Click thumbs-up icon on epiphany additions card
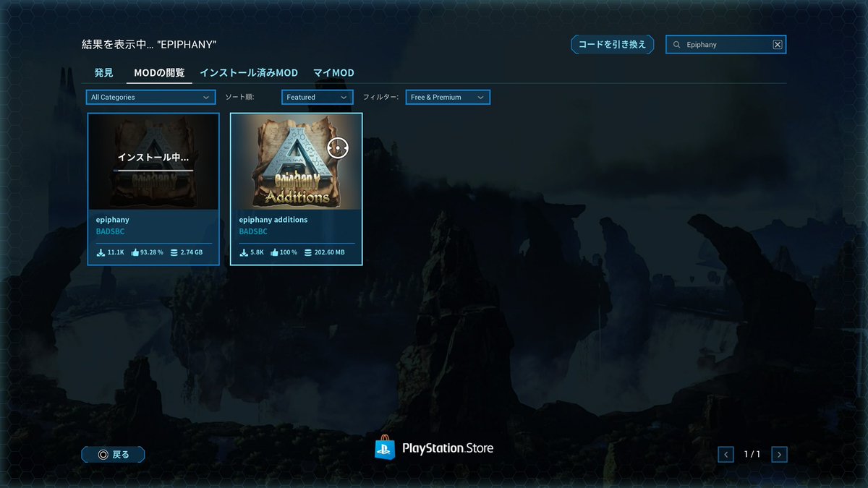This screenshot has width=868, height=488. tap(274, 253)
